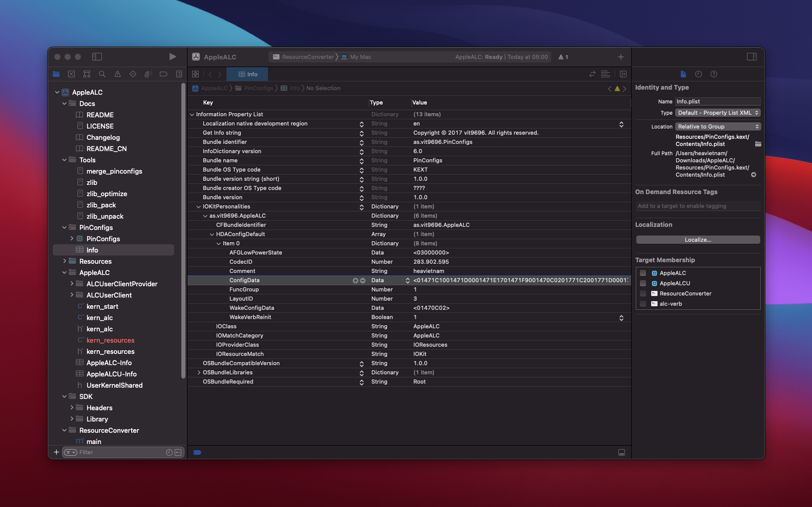Viewport: 812px width, 507px height.
Task: Enable code review arrows icon
Action: [592, 74]
